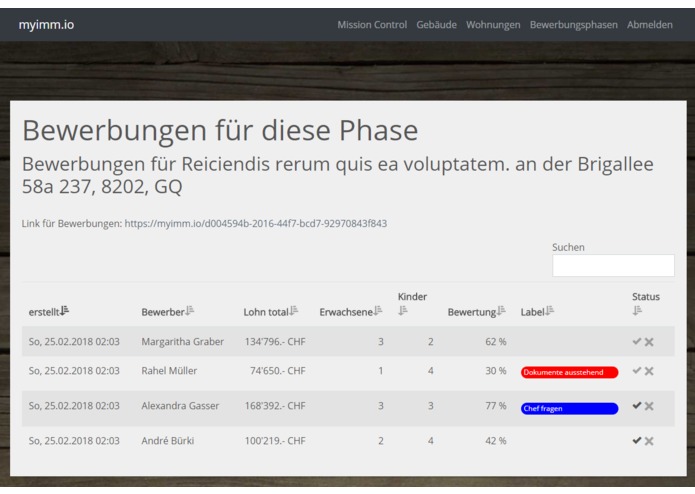
Task: Sort by Bewertung column icon
Action: point(501,311)
